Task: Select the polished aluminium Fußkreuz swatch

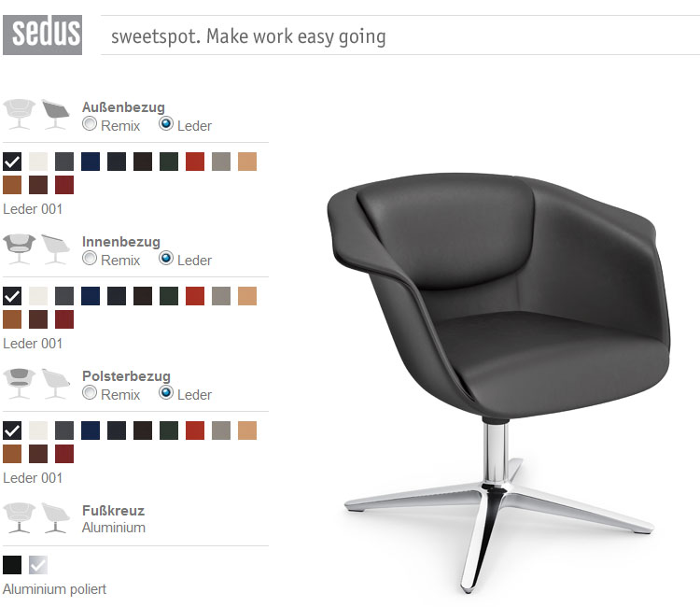Action: click(x=38, y=565)
